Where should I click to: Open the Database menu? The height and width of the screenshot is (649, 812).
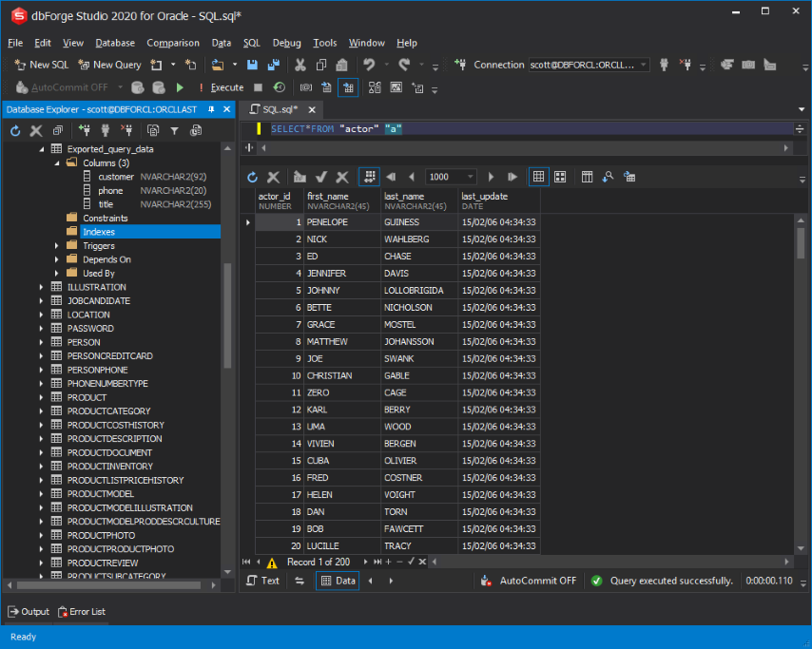click(115, 43)
